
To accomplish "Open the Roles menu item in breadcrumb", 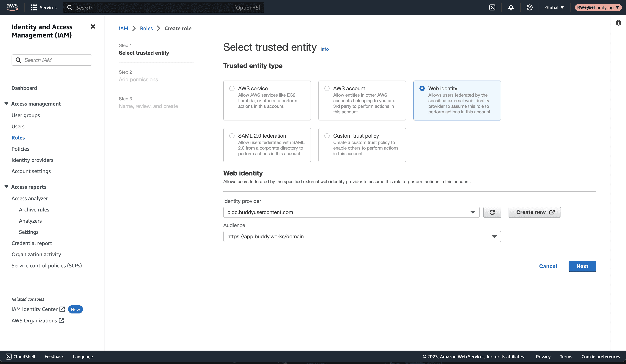I will [146, 28].
